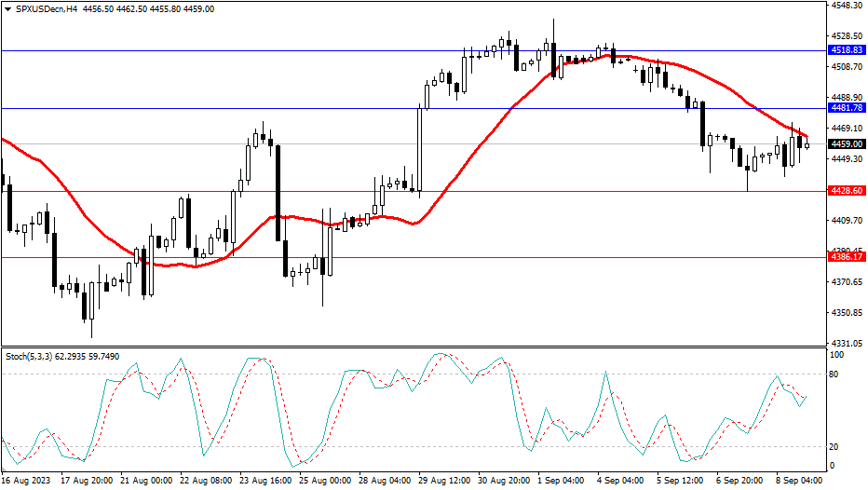
Task: Click the blue horizontal line at 4518.83
Action: tap(279, 50)
